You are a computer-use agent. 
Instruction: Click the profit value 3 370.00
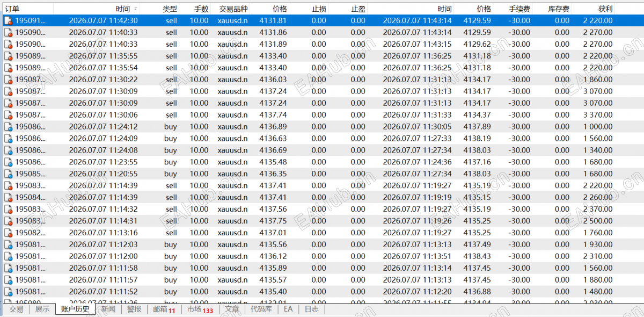[x=598, y=115]
